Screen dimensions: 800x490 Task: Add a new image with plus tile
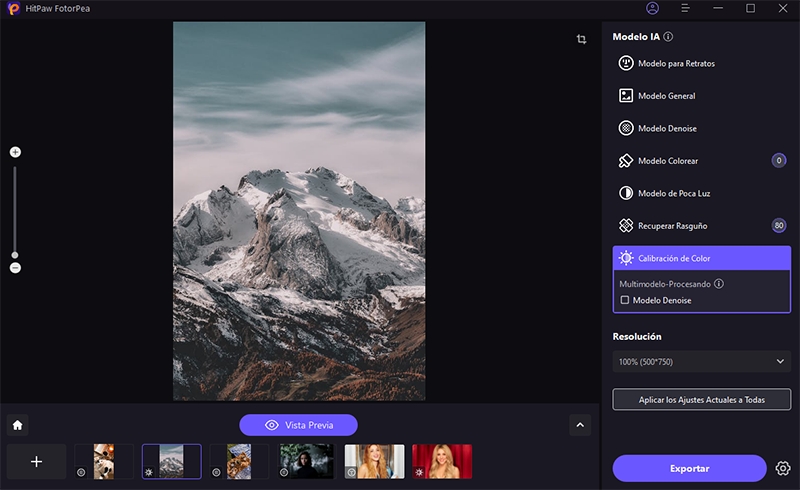36,461
